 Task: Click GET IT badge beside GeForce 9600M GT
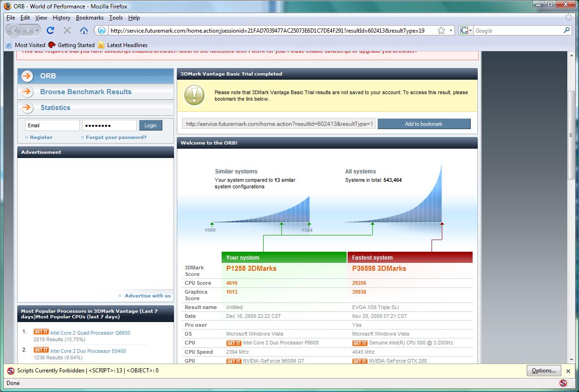click(x=234, y=361)
